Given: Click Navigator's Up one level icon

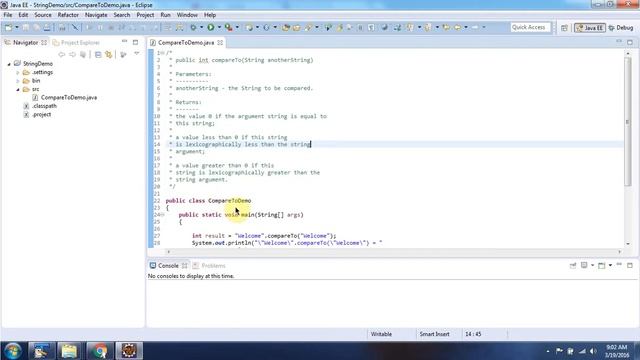Looking at the screenshot, I should pos(83,54).
